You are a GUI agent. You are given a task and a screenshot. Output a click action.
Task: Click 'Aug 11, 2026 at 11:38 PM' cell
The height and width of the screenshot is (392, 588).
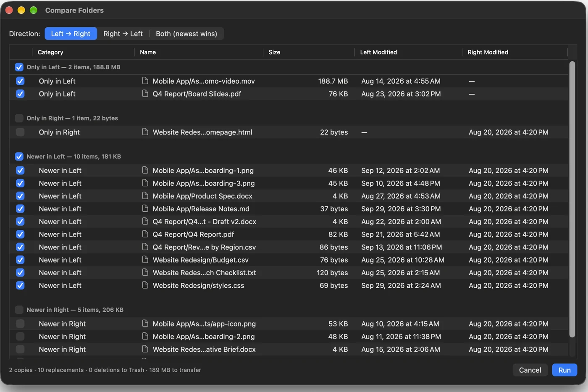point(401,337)
